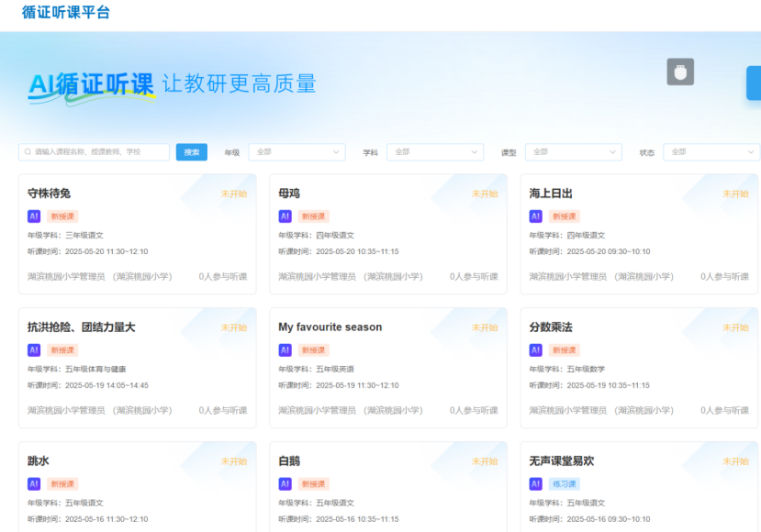This screenshot has width=761, height=532.
Task: Click the AI badge on 无声课堂易欢 card
Action: tap(535, 484)
